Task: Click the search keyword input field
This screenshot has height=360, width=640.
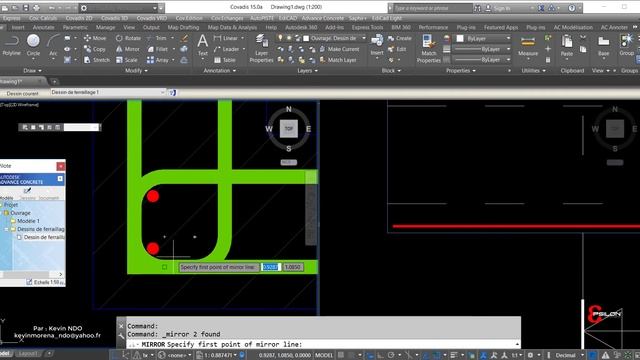Action: (x=433, y=8)
